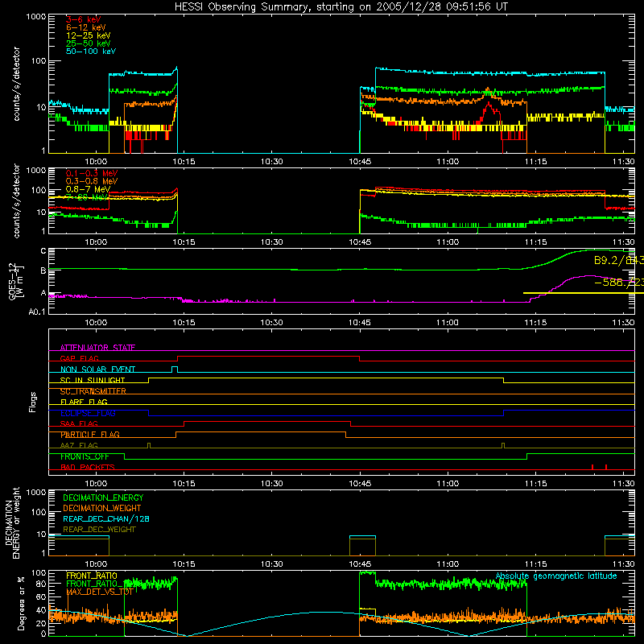644x644 pixels.
Task: Click the NON_SOLAR_EVENT pulse near 10:13
Action: click(x=175, y=369)
